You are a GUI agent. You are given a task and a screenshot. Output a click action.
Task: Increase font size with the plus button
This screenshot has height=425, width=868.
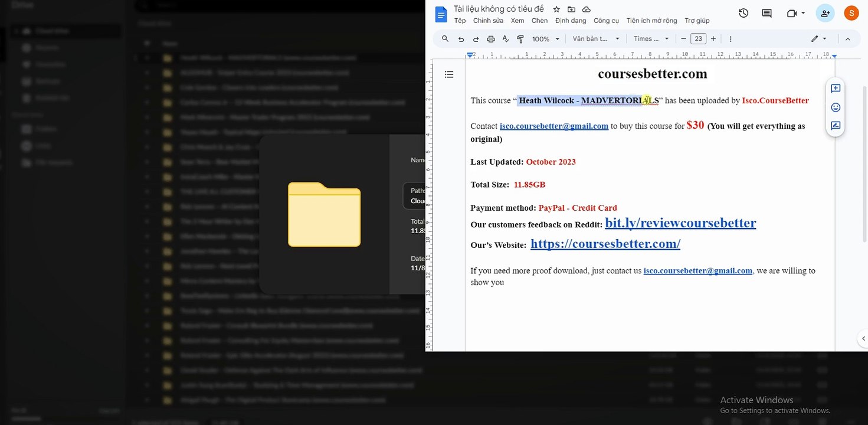tap(713, 39)
